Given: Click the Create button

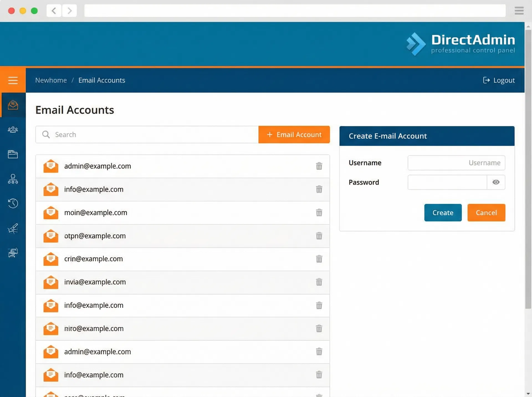Looking at the screenshot, I should 443,213.
